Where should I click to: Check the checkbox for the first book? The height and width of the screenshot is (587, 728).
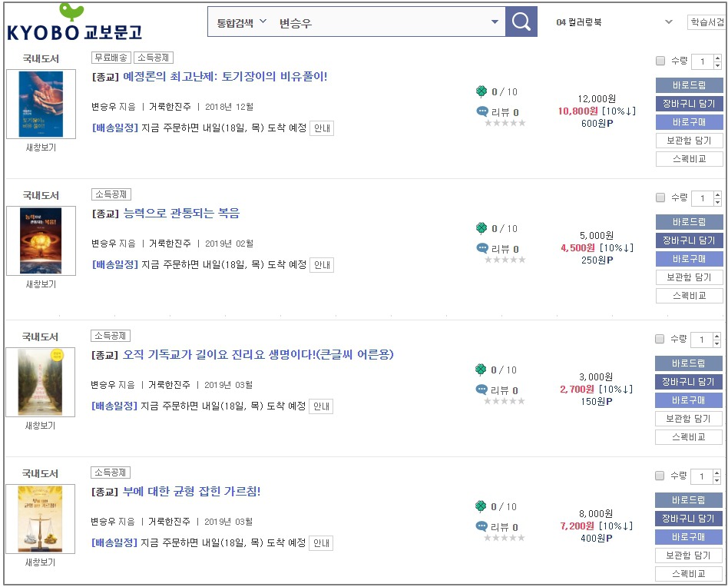click(x=660, y=61)
